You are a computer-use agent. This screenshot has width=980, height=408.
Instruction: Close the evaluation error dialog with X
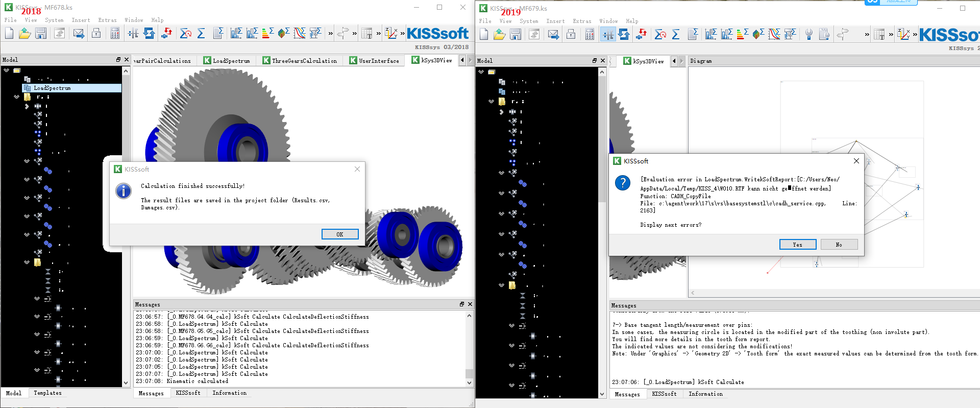pos(856,161)
